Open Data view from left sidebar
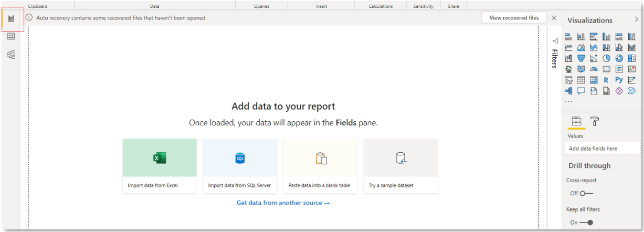Screen dimensions: 644x232 [x=11, y=36]
